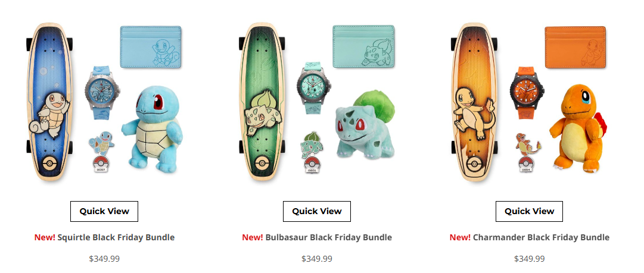The width and height of the screenshot is (644, 273).
Task: Click the orange Charmander skateboard image
Action: (474, 102)
